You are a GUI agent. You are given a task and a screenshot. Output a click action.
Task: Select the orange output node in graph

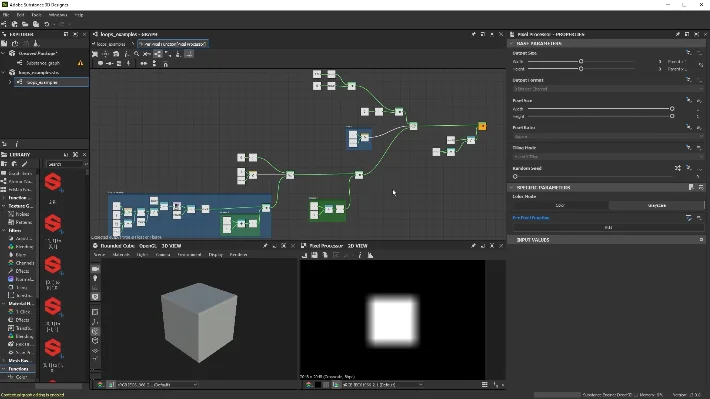[x=482, y=126]
